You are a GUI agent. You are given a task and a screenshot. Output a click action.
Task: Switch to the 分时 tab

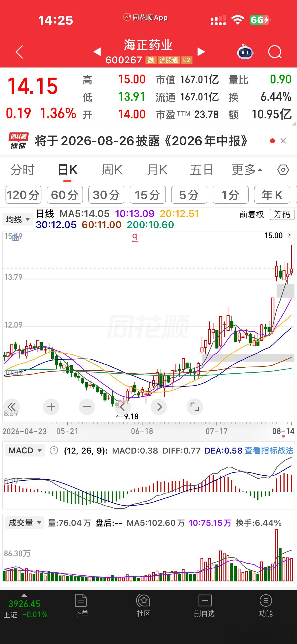22,170
